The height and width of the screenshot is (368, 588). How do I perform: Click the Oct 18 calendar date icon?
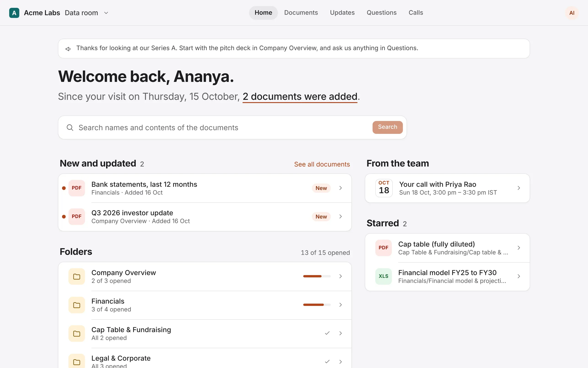pyautogui.click(x=384, y=188)
